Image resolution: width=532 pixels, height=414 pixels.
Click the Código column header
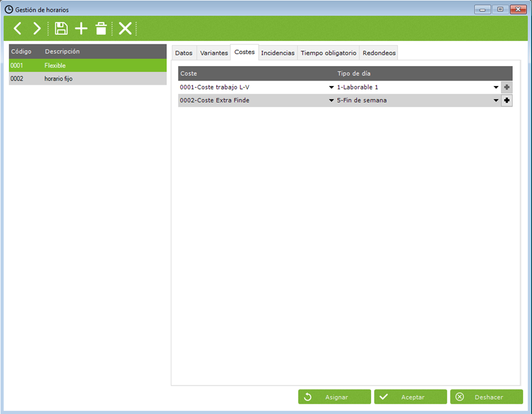pos(22,52)
